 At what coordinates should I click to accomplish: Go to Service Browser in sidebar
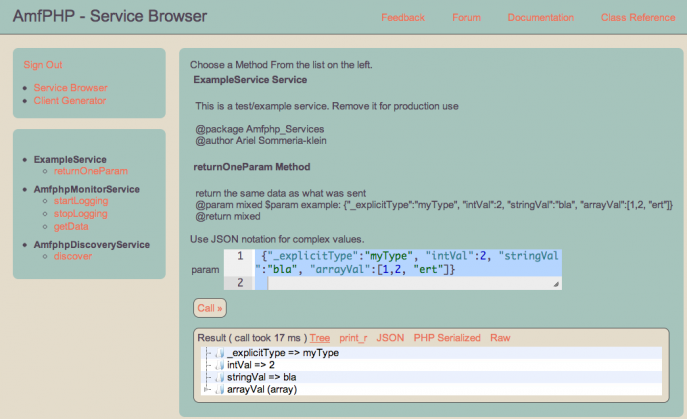(x=71, y=88)
